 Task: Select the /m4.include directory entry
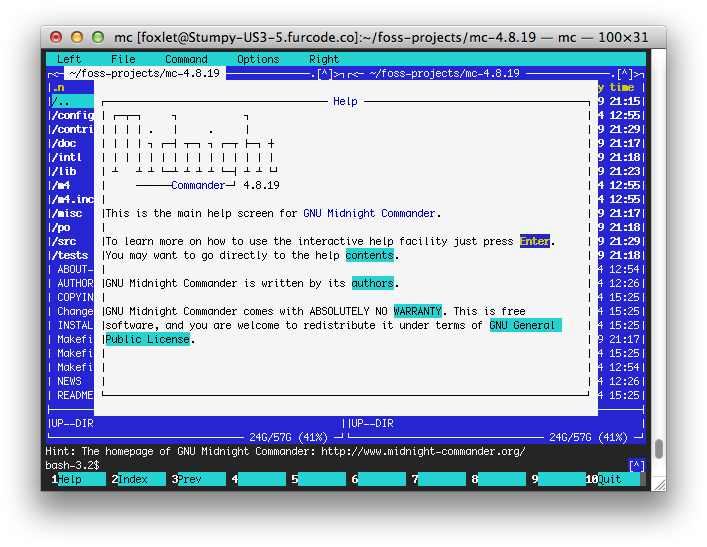[71, 199]
